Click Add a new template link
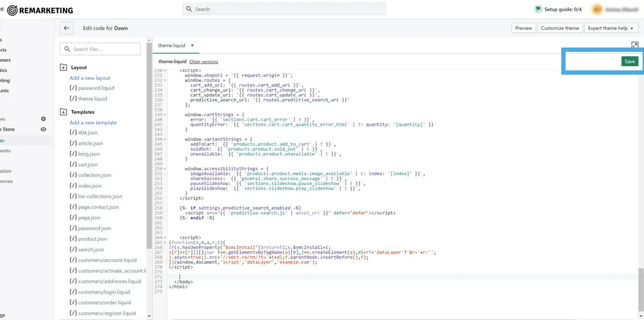The height and width of the screenshot is (320, 644). [93, 123]
